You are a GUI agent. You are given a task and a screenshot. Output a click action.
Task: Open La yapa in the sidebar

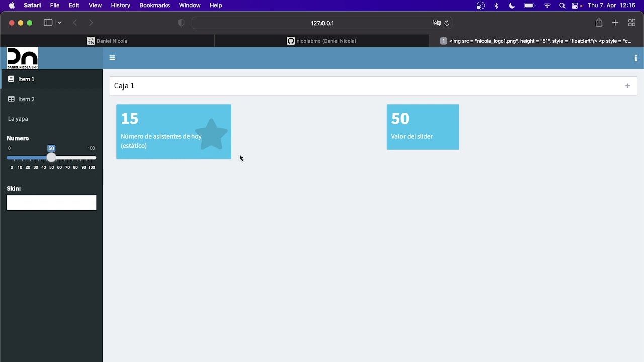51,119
